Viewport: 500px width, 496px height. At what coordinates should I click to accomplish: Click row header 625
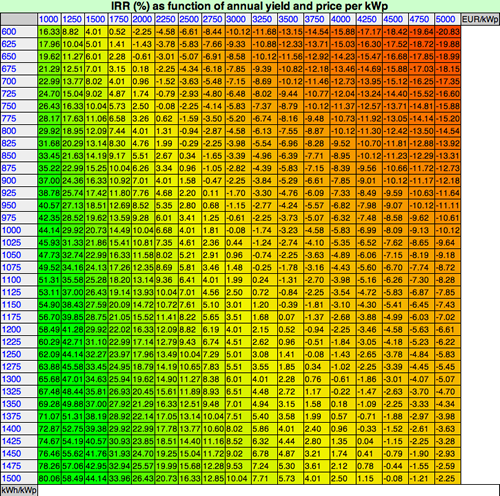(19, 44)
